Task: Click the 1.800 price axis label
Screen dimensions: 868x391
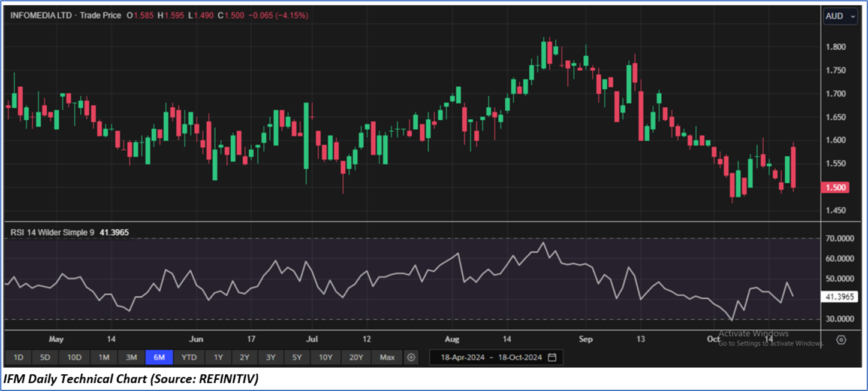Action: pyautogui.click(x=835, y=47)
